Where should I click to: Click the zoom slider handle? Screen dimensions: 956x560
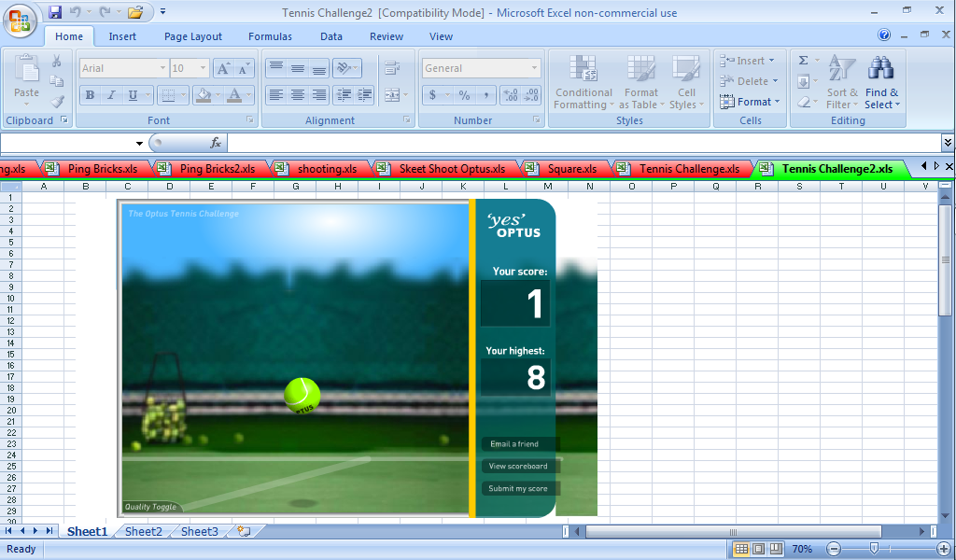pyautogui.click(x=874, y=549)
